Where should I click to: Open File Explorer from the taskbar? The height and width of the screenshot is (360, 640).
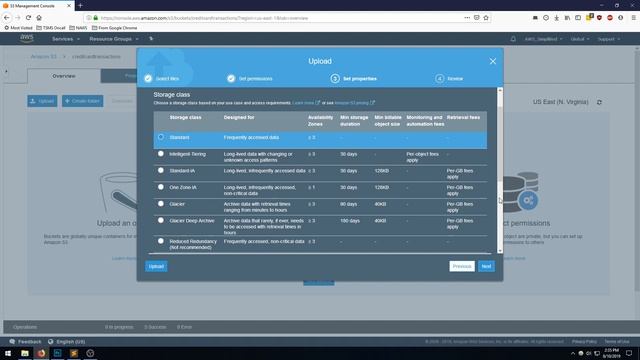(25, 353)
